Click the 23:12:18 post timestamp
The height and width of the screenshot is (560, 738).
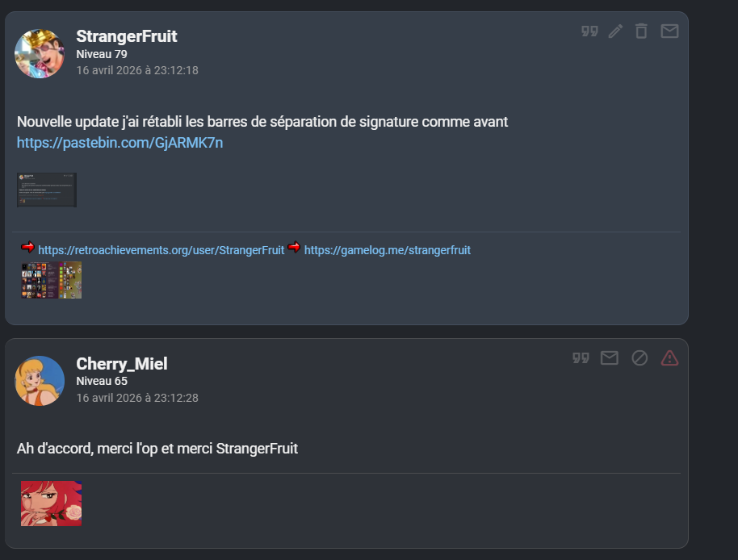tap(137, 70)
